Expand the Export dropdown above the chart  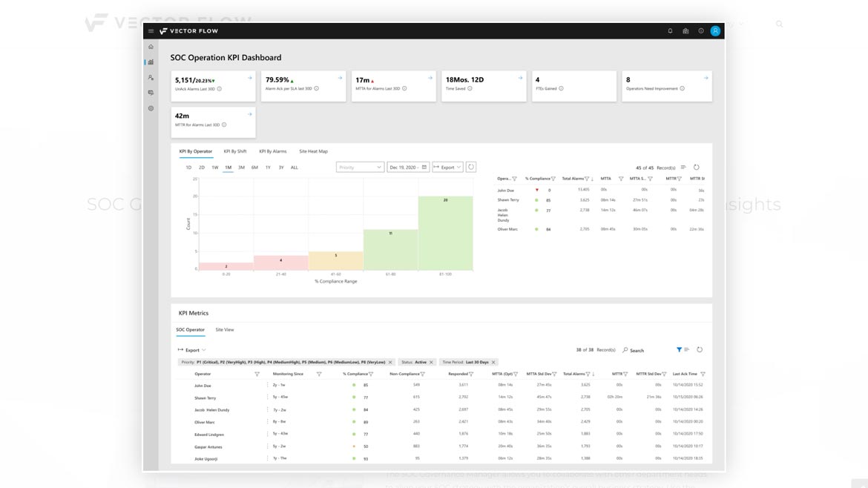(x=447, y=168)
